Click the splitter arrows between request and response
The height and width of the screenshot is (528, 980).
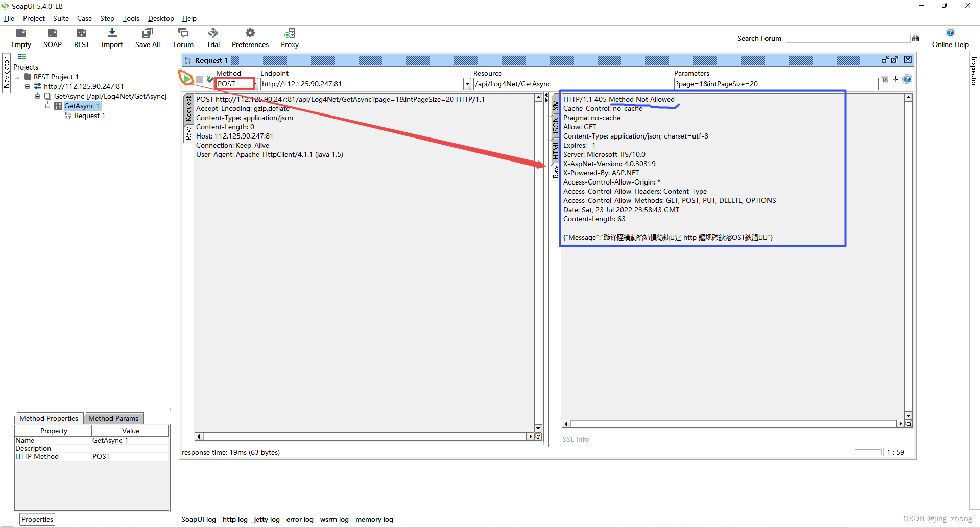coord(546,98)
